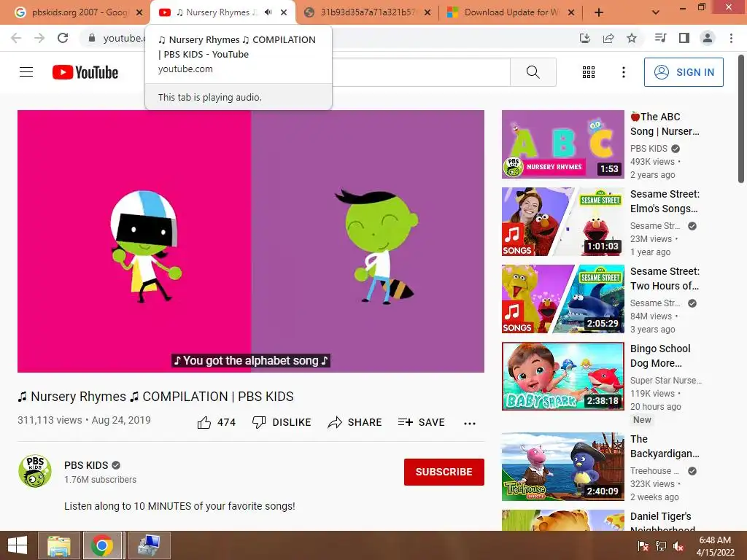Click the Chrome taskbar icon
This screenshot has height=560, width=747.
pos(102,545)
